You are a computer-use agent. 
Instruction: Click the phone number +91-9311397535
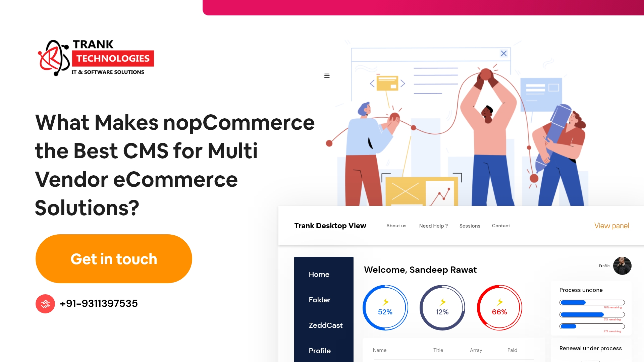(99, 303)
